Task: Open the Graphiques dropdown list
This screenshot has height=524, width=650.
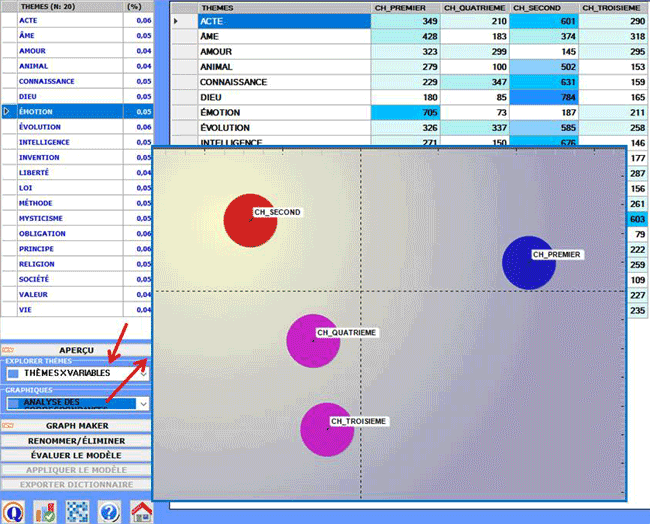Action: 143,403
